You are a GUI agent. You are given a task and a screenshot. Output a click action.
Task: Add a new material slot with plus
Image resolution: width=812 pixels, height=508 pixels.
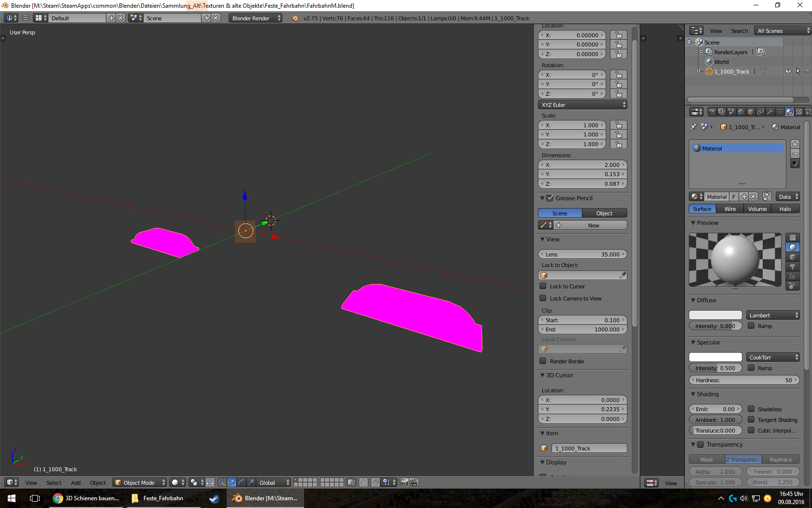[x=795, y=144]
